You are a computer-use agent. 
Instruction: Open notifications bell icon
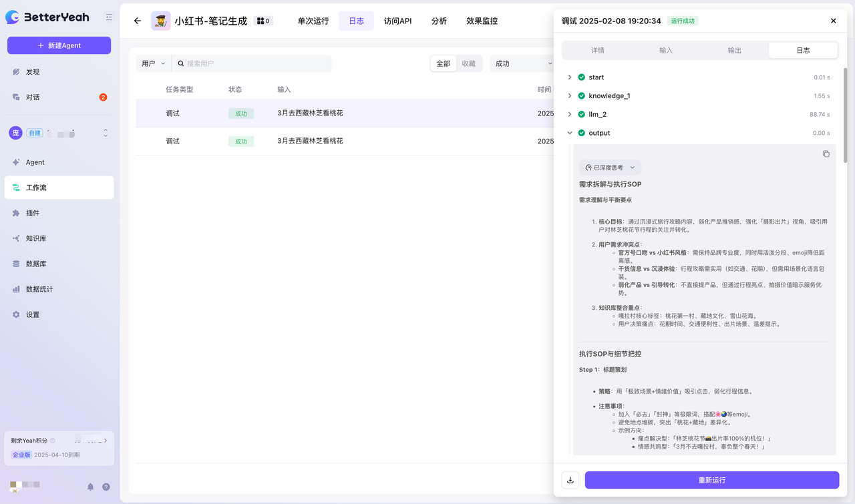point(90,487)
